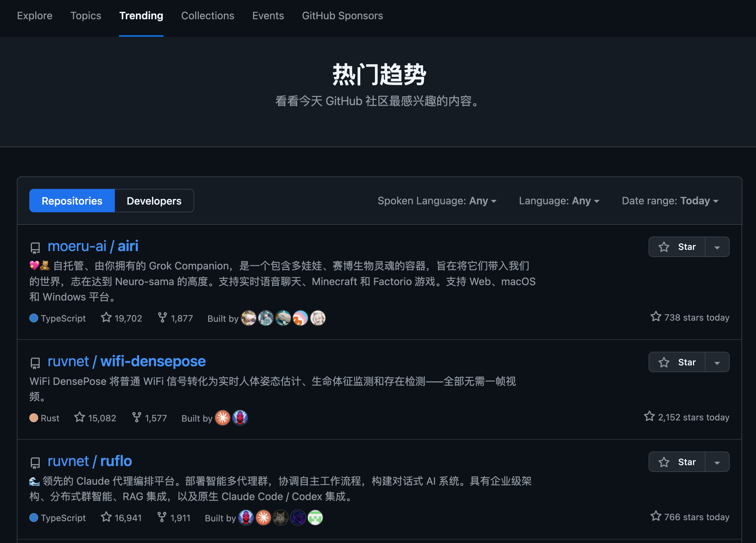Image resolution: width=756 pixels, height=543 pixels.
Task: Click the star count icon showing 19,702
Action: pyautogui.click(x=106, y=318)
